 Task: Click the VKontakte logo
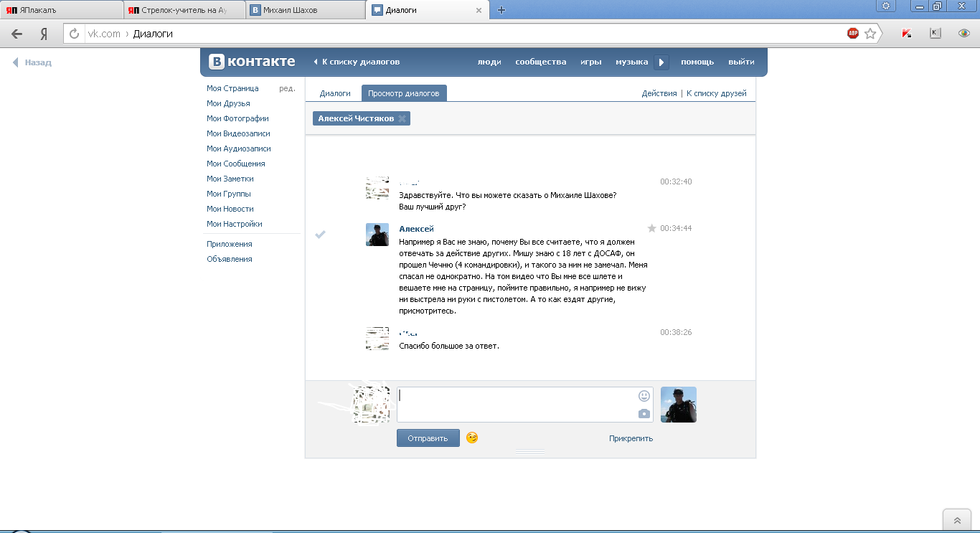[x=252, y=62]
